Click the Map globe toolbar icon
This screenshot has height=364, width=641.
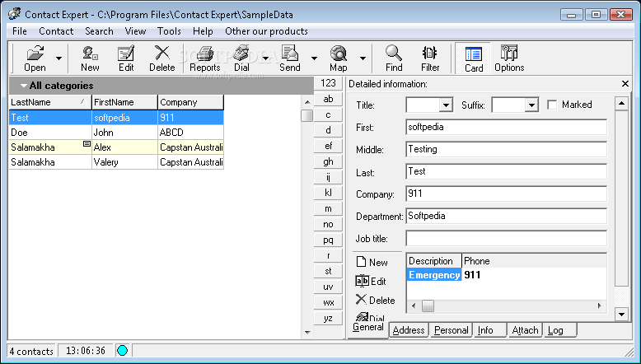pos(339,54)
